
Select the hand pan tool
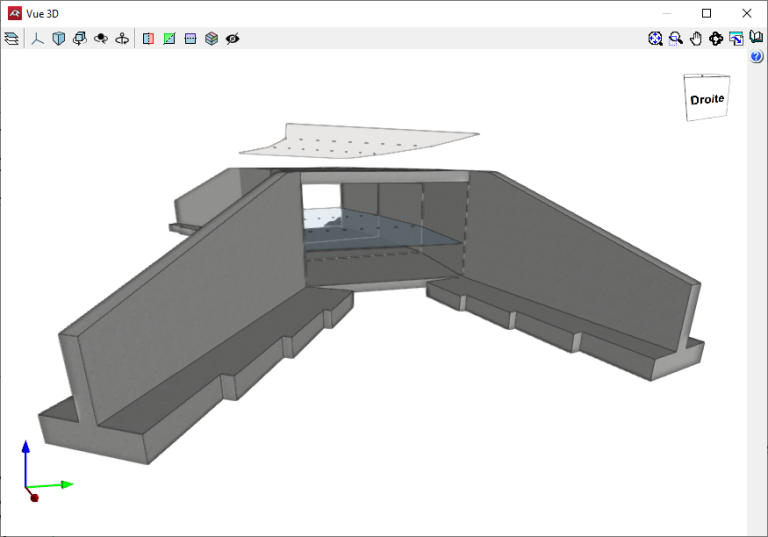point(696,38)
